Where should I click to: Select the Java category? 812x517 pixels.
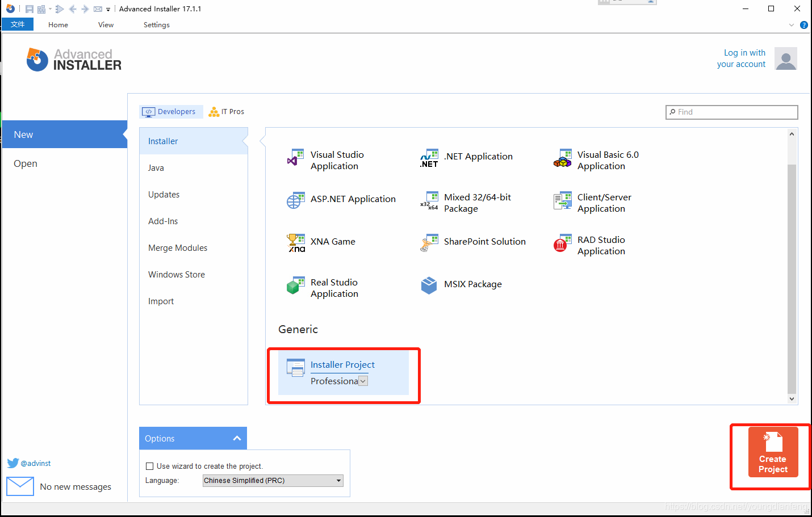[x=194, y=168]
